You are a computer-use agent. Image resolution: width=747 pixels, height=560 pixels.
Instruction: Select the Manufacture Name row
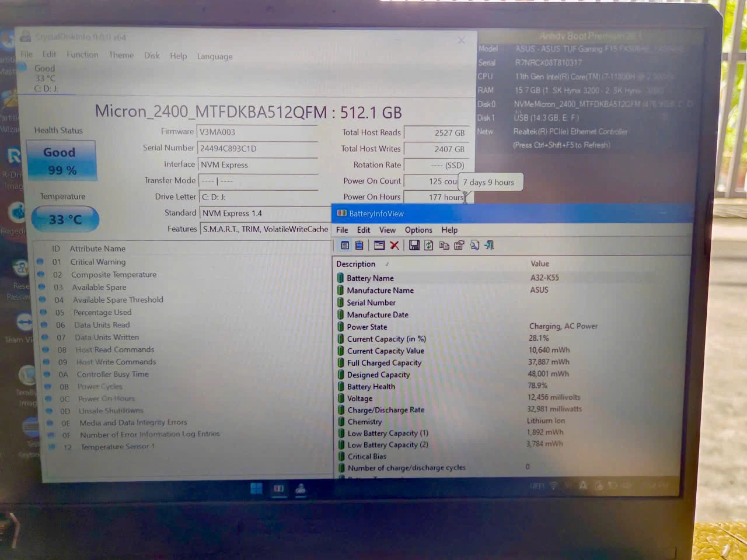[x=512, y=290]
